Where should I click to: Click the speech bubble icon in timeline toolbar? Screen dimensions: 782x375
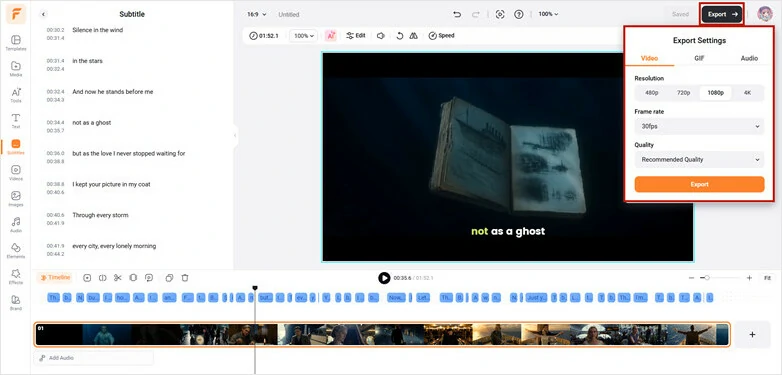pyautogui.click(x=149, y=278)
